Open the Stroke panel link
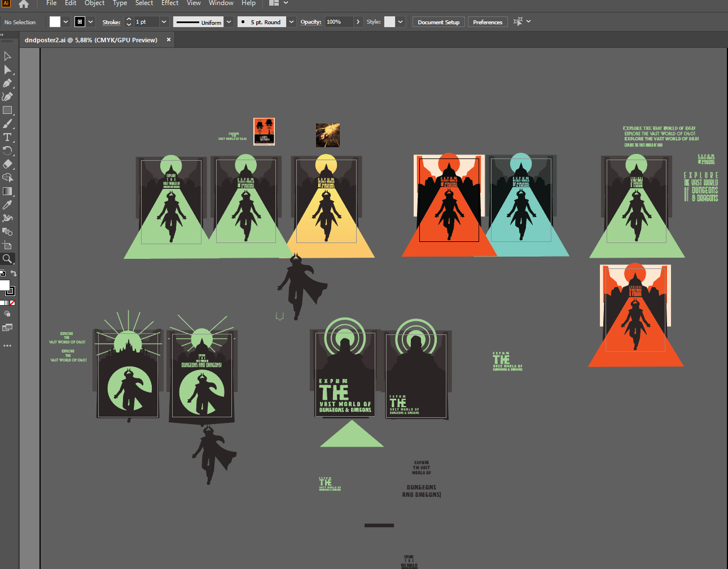The image size is (728, 569). [111, 22]
